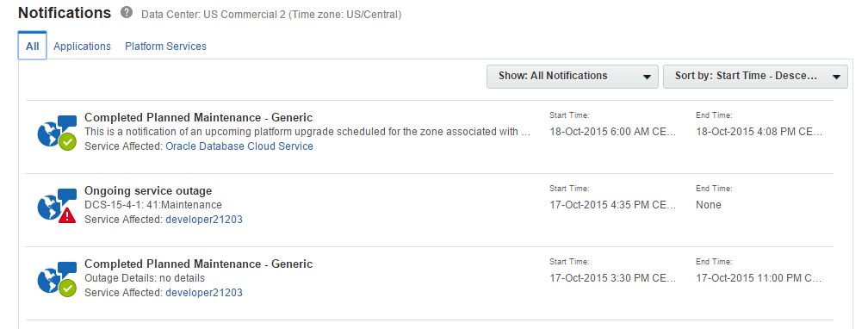The height and width of the screenshot is (329, 868).
Task: Switch to the All tab
Action: pos(32,46)
